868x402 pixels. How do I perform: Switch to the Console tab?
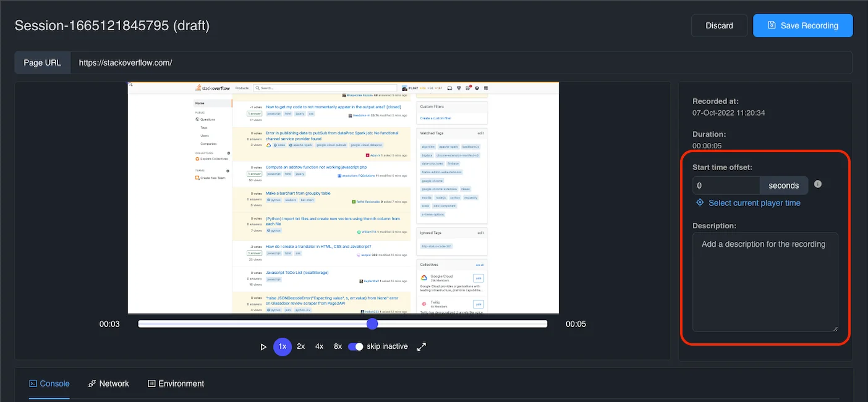pos(49,383)
